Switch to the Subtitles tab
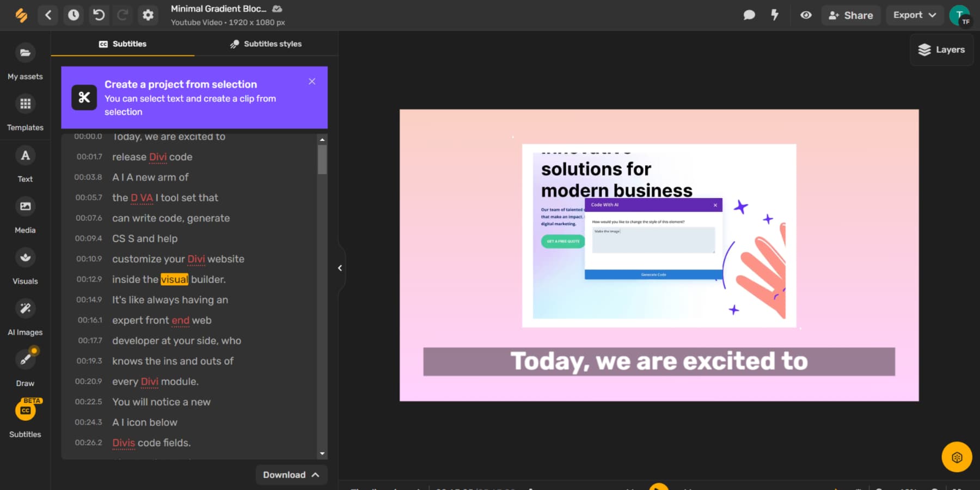 [122, 44]
